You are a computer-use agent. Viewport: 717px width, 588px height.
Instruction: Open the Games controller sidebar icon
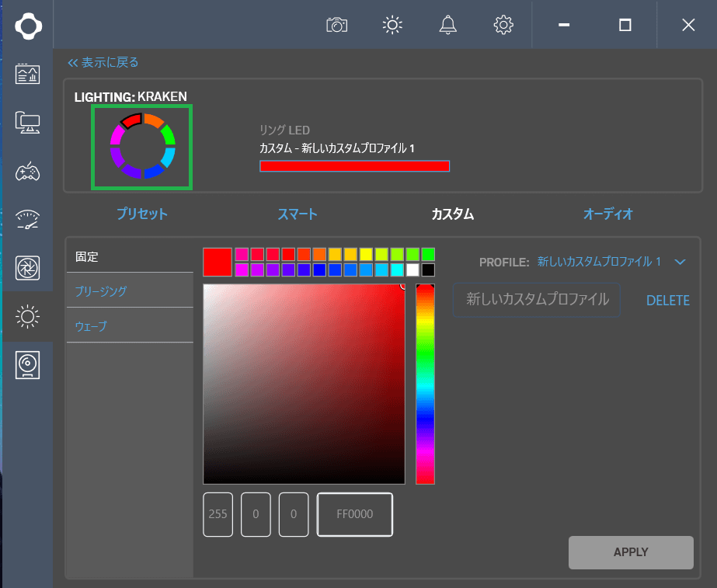point(27,172)
